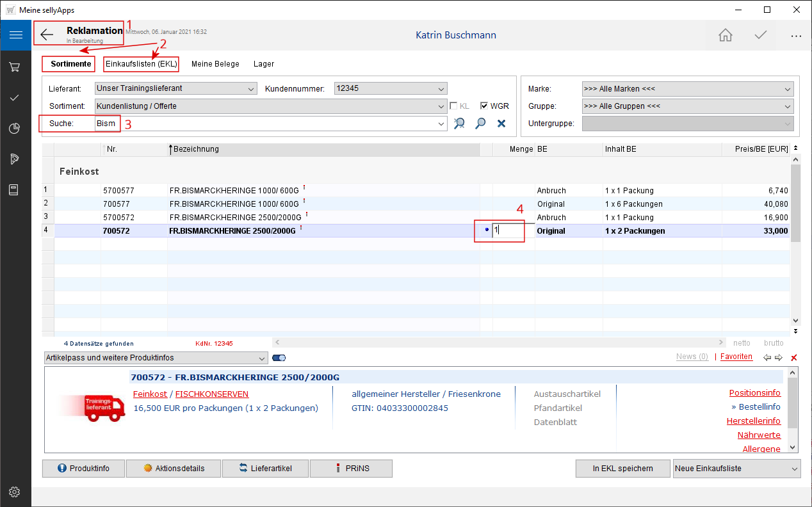
Task: Open settings gear in sidebar
Action: coord(15,492)
